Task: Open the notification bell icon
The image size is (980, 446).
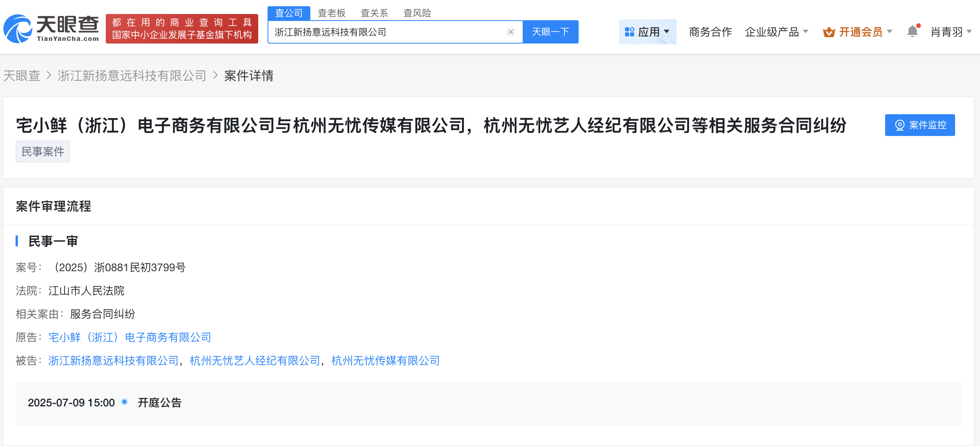Action: tap(913, 31)
